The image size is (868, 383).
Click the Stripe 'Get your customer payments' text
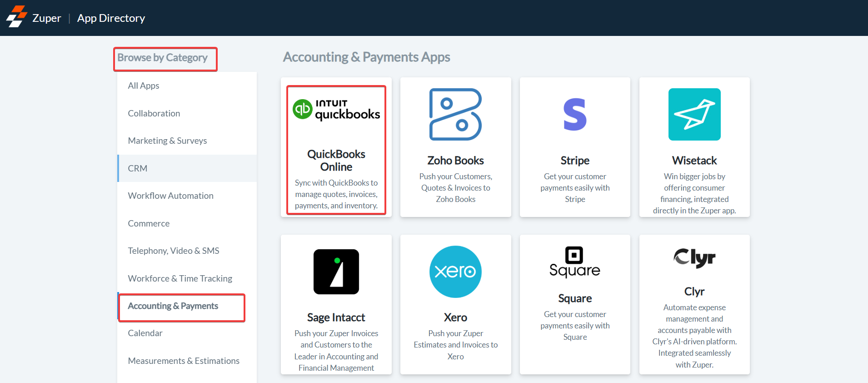point(575,188)
